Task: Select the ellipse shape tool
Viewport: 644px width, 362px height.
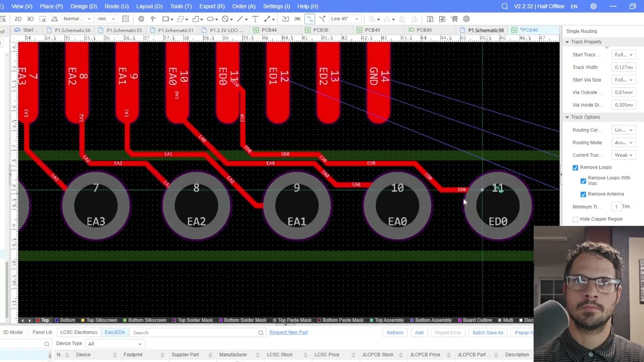Action: 210,19
